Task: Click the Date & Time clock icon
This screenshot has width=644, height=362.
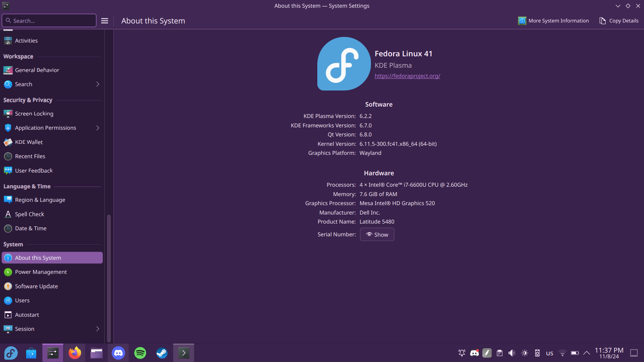Action: click(8, 228)
